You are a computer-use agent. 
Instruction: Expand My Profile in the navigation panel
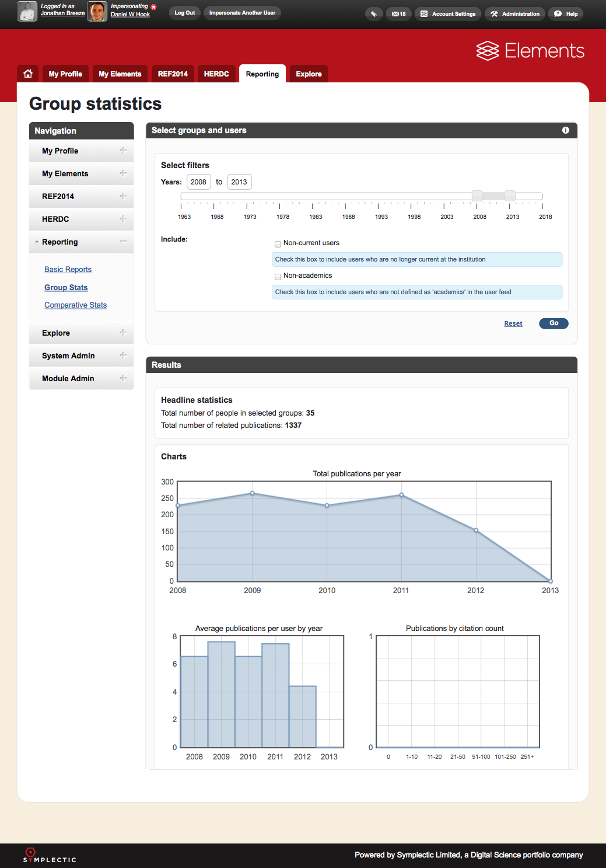123,151
